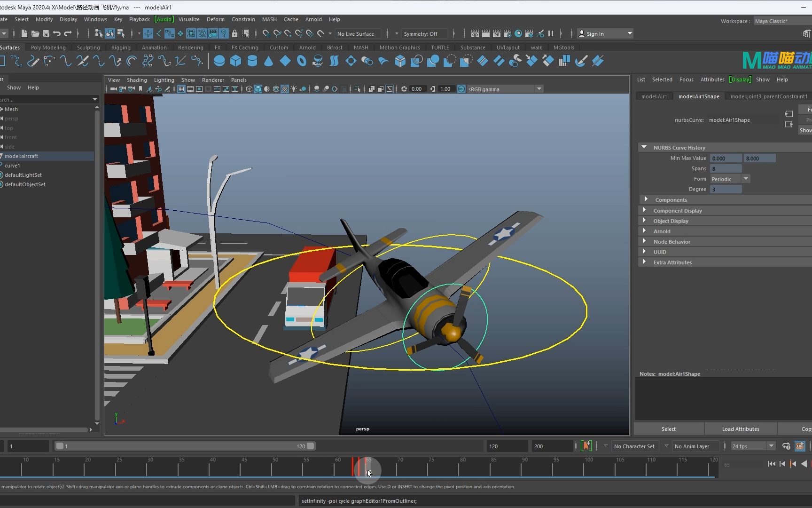The image size is (812, 508).
Task: Toggle the lock selection padlock icon
Action: 234,33
